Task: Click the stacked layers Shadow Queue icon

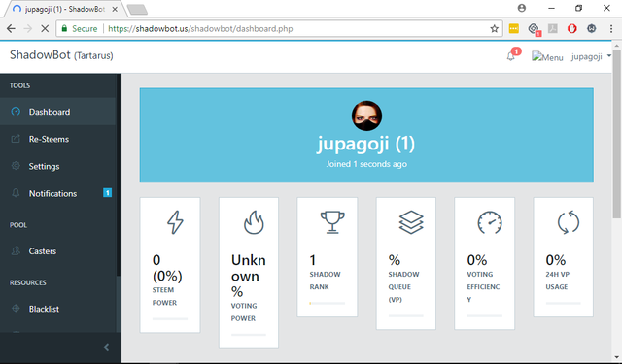Action: pos(411,222)
